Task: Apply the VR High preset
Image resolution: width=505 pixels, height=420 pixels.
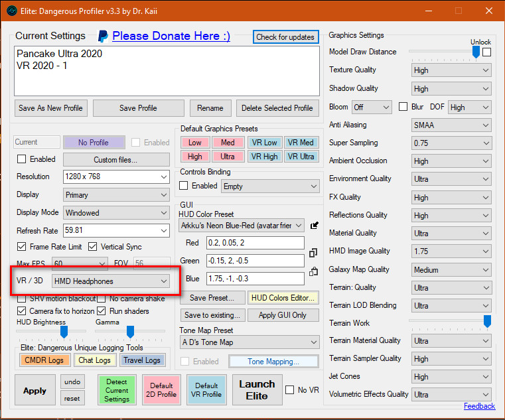Action: click(265, 157)
